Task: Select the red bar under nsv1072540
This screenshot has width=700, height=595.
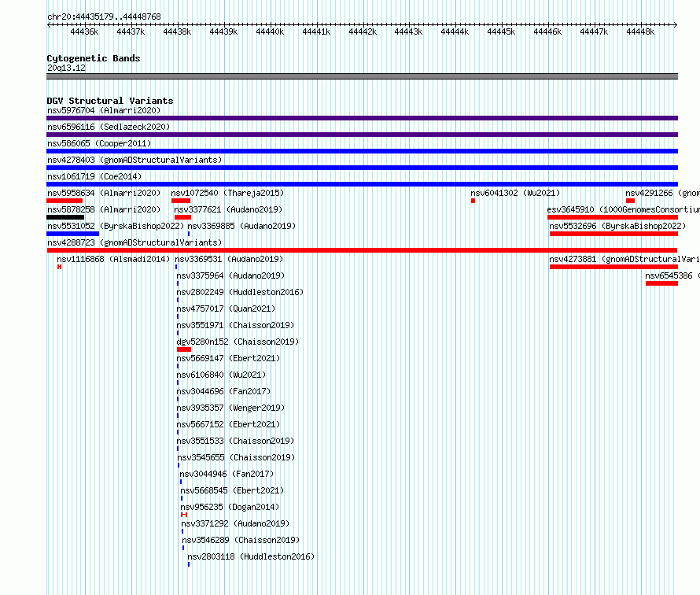Action: click(181, 201)
